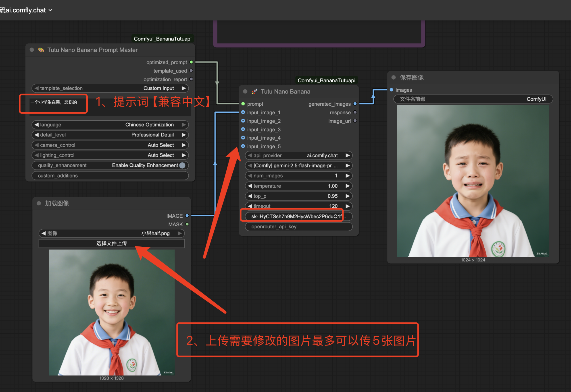Screen dimensions: 571x392
Task: Click the 选择文件上传 upload button
Action: [x=111, y=243]
